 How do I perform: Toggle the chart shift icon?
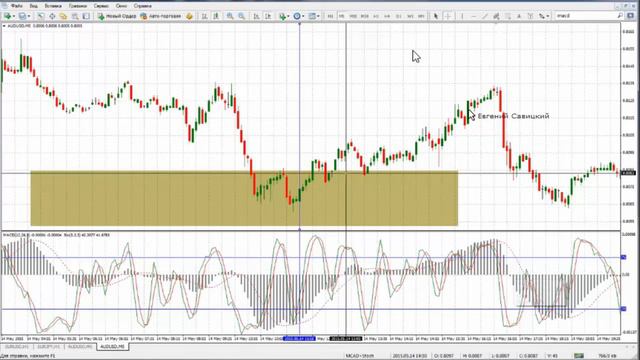(x=267, y=16)
